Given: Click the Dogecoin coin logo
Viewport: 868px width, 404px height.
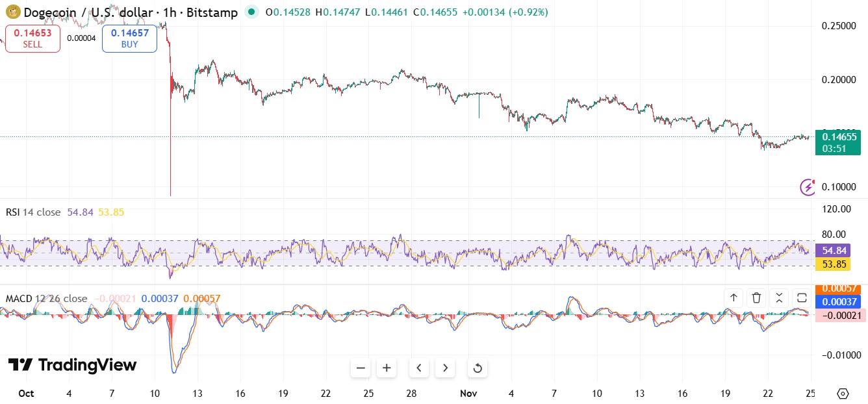Looking at the screenshot, I should pos(12,12).
